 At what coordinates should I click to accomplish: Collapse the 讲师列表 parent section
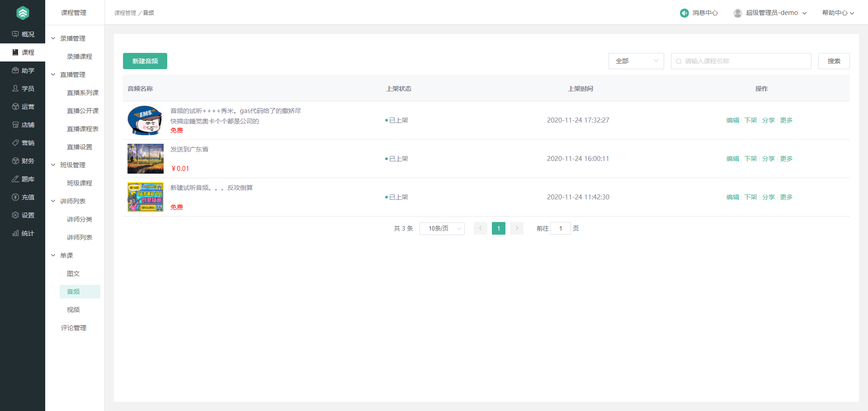[53, 201]
